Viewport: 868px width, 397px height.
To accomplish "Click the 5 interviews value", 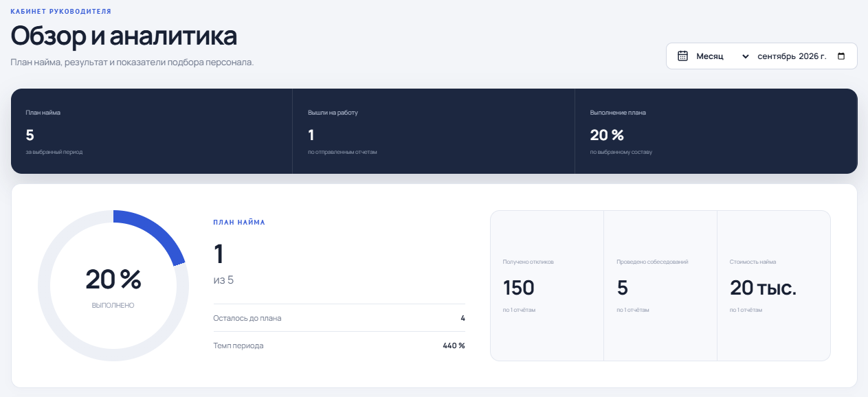I will click(623, 288).
